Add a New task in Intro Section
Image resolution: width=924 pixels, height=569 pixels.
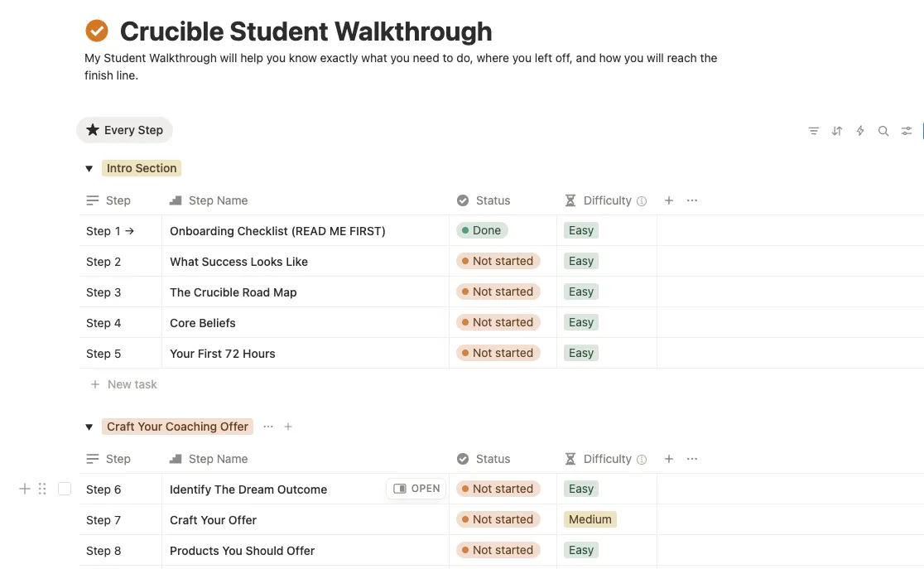click(123, 384)
